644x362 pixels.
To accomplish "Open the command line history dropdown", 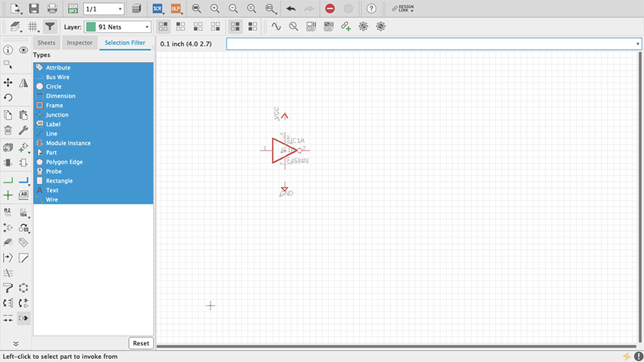I will coord(637,44).
